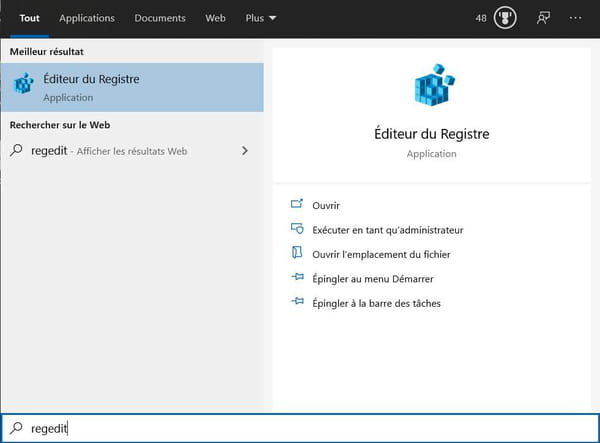Switch to the Tout search tab
600x443 pixels.
click(29, 18)
